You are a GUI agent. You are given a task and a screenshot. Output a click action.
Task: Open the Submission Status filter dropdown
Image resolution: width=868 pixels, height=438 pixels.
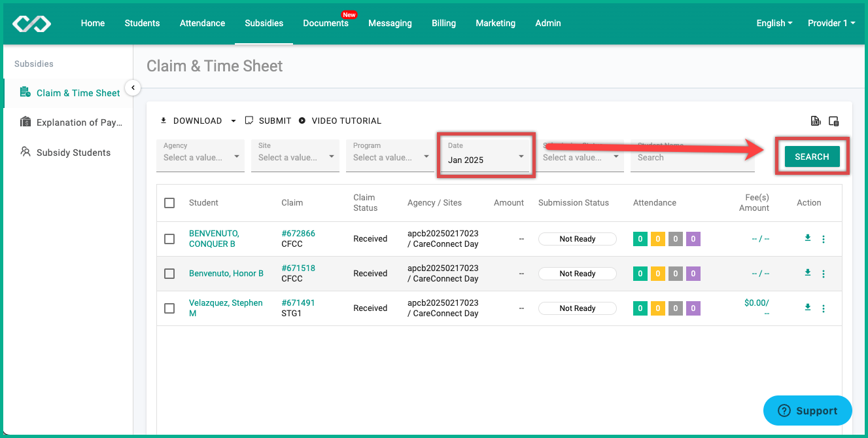[x=580, y=156]
